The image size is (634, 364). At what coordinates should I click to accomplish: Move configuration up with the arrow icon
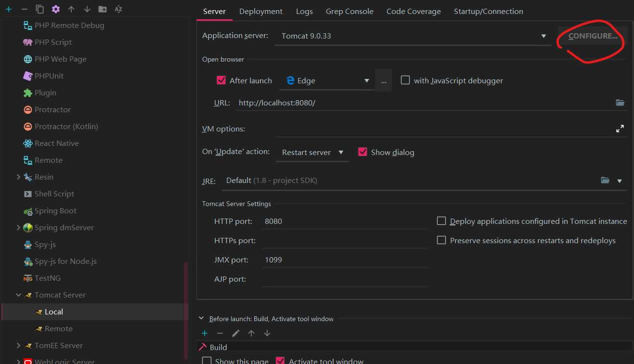click(71, 9)
